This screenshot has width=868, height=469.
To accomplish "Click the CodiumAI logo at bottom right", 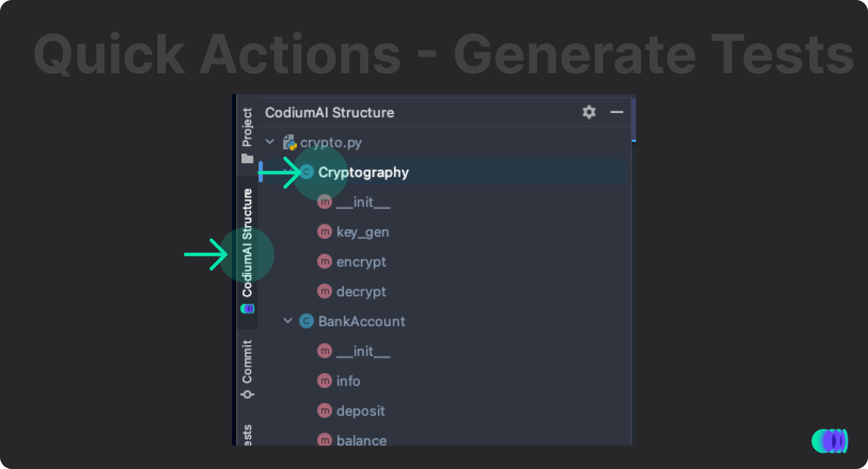I will coord(830,441).
